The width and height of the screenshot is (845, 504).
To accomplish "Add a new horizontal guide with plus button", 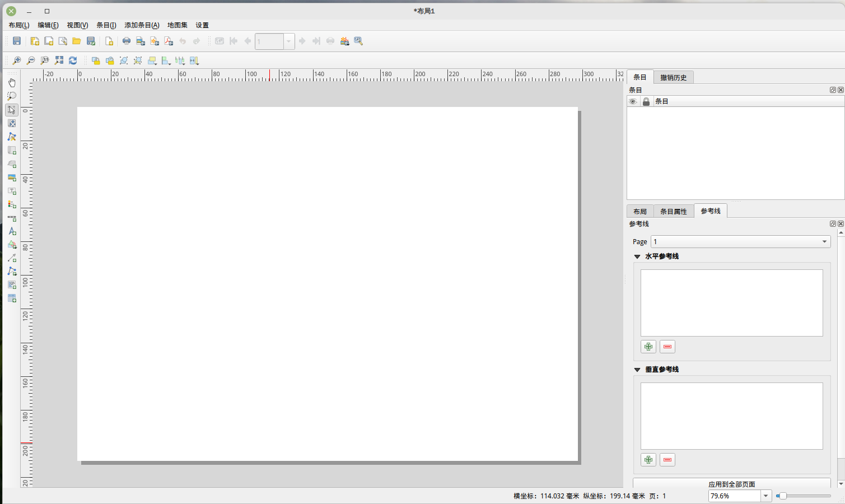I will tap(648, 347).
